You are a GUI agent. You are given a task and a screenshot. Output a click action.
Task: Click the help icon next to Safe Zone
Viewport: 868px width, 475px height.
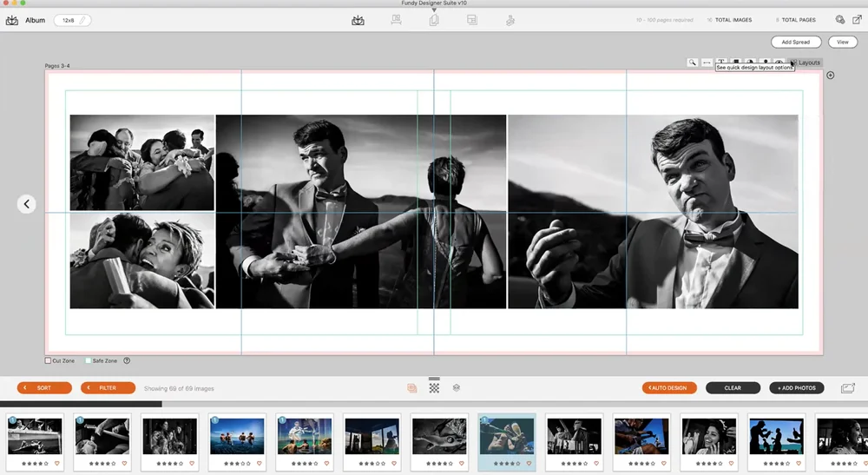click(x=127, y=360)
